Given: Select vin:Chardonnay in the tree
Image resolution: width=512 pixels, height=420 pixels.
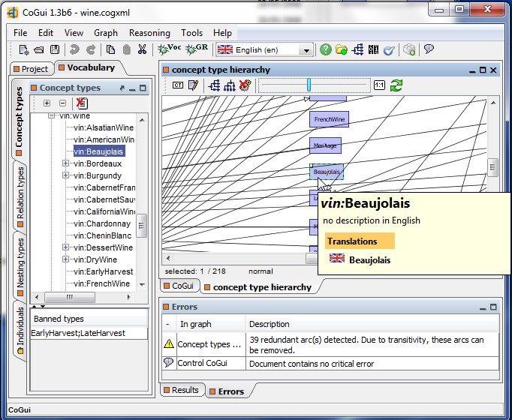Looking at the screenshot, I should pos(102,223).
